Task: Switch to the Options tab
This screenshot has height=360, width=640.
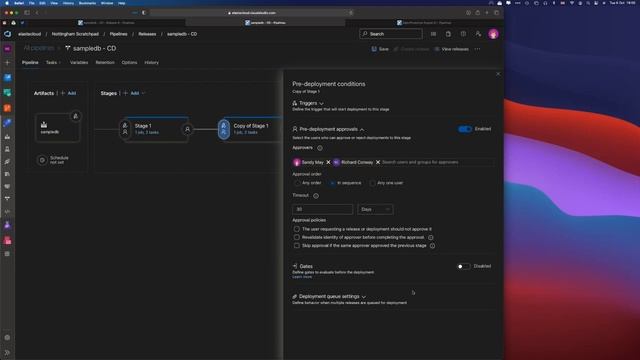Action: tap(129, 62)
